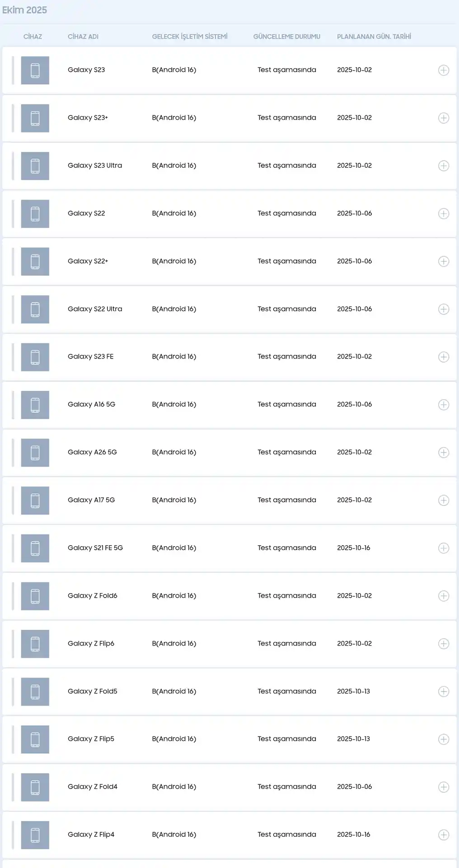Click the CİHAZ ADI column header
This screenshot has height=868, width=459.
[x=83, y=37]
